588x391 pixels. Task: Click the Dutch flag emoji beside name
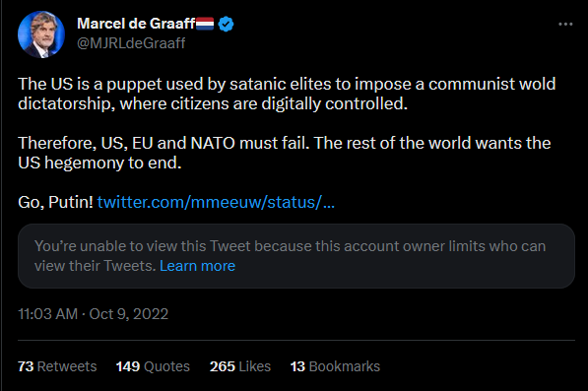coord(205,24)
